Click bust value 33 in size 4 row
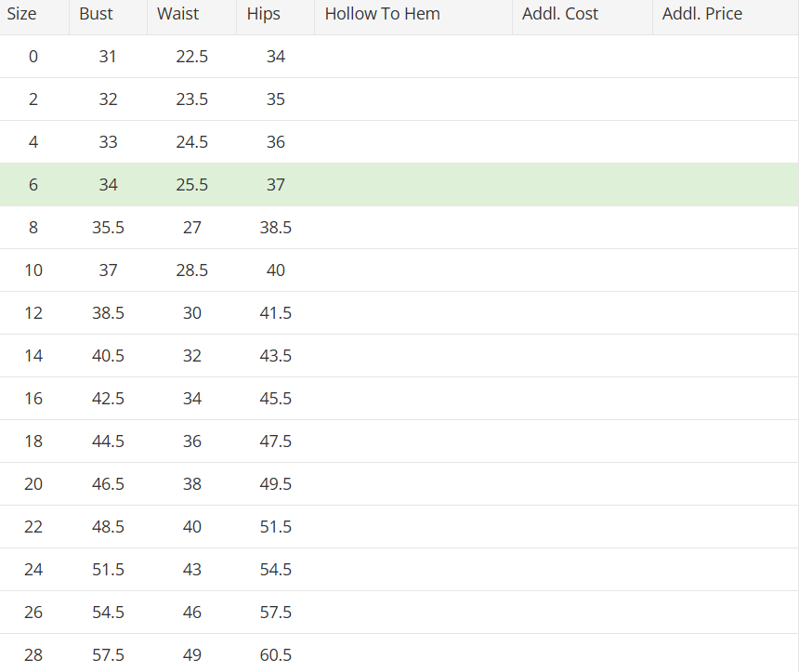 click(108, 141)
